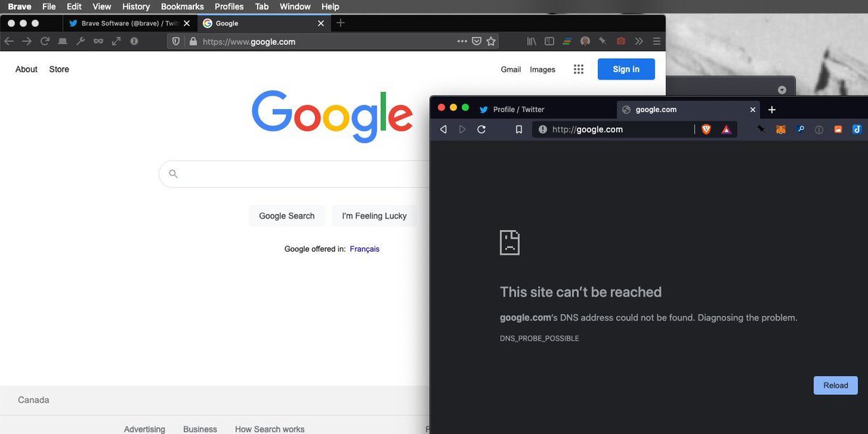
Task: Go forward in the Firefox window
Action: [x=27, y=41]
